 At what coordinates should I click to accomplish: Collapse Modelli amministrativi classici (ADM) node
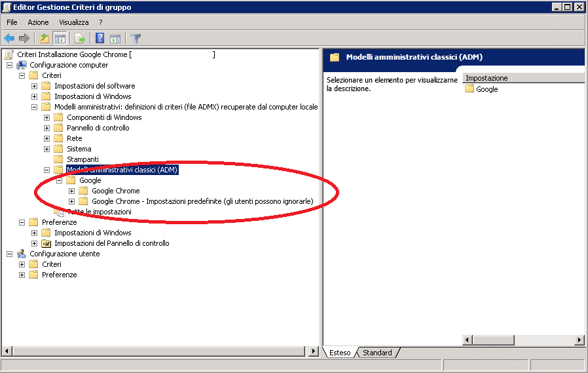click(47, 170)
